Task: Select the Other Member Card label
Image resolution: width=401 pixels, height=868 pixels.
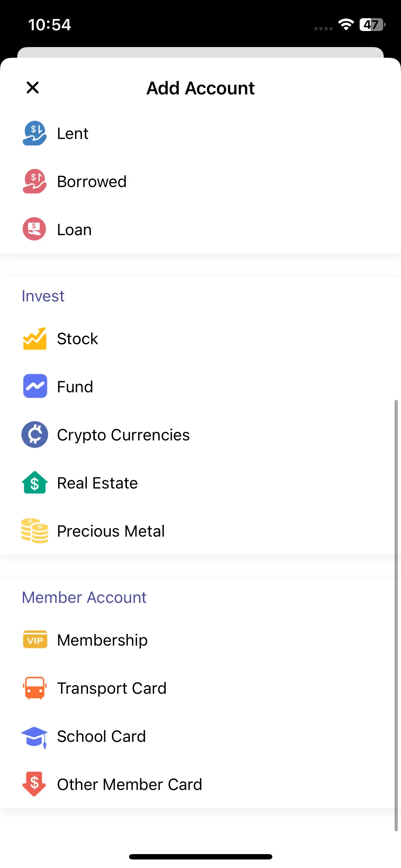Action: 129,785
